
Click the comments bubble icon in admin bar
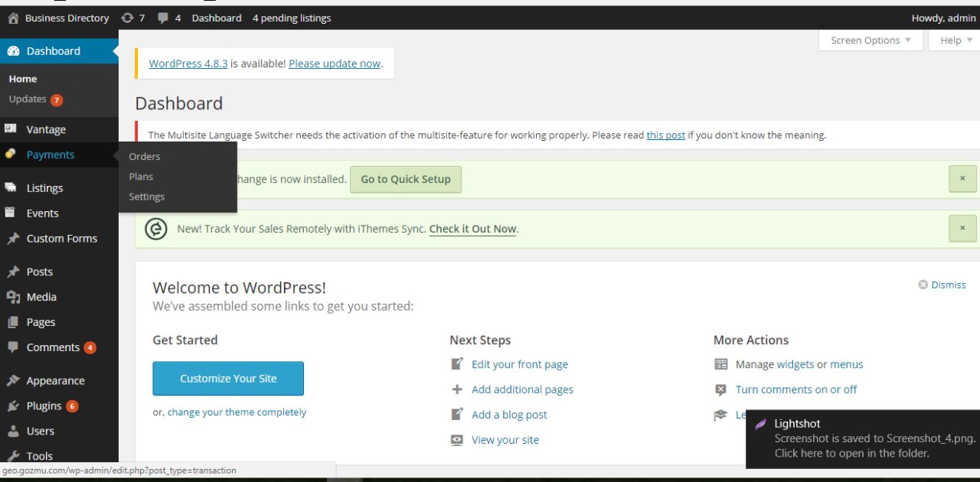[x=163, y=18]
